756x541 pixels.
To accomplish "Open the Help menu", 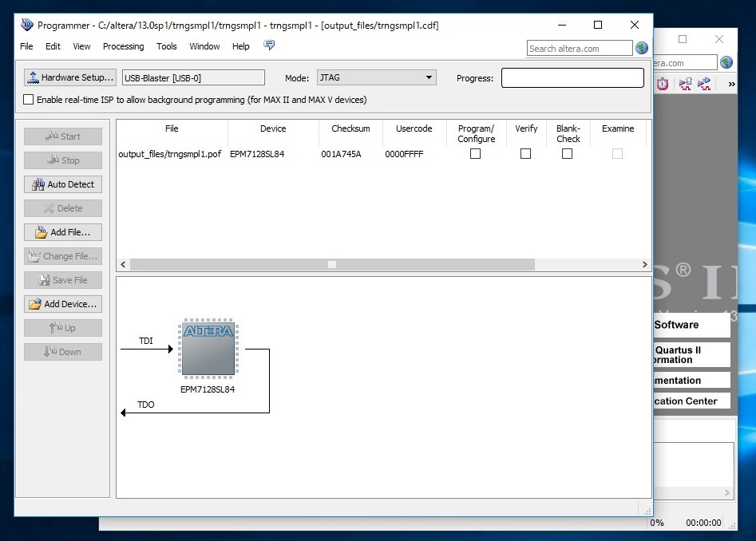I will tap(240, 46).
